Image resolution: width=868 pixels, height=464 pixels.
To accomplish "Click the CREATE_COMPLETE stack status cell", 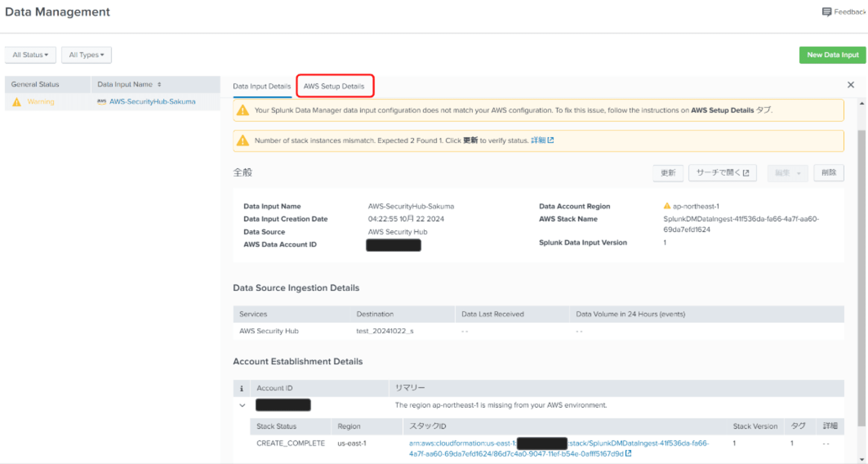I will click(290, 443).
